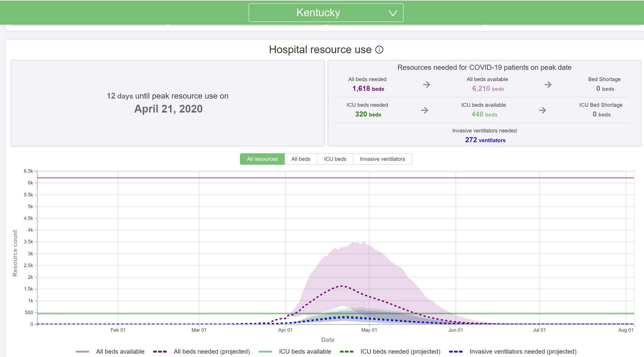Switch to the ICU beds tab
Viewport: 644px width, 357px height.
335,159
